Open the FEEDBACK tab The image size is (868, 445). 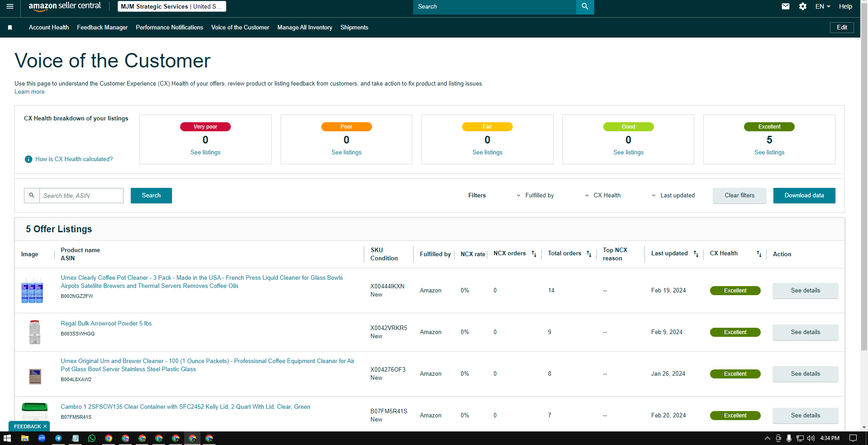tap(27, 426)
